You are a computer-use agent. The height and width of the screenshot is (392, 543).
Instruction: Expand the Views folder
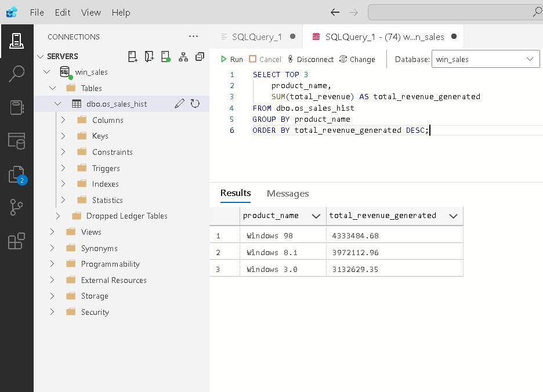tap(52, 232)
